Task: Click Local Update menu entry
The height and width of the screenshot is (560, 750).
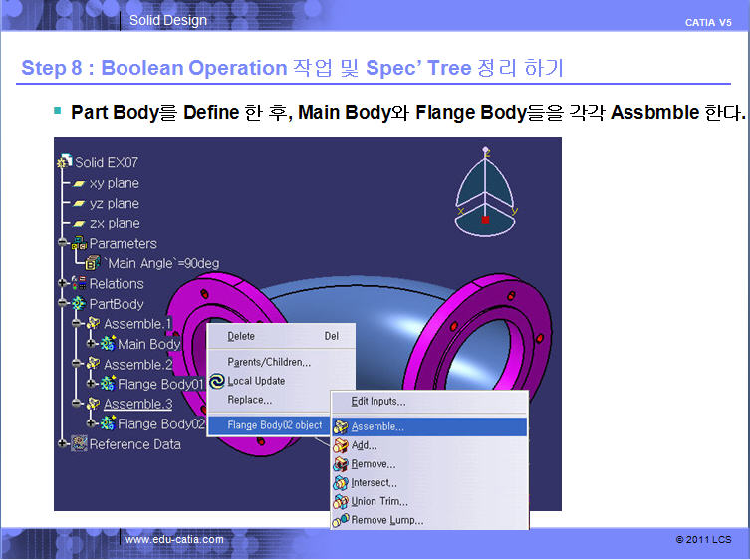Action: pos(281,381)
